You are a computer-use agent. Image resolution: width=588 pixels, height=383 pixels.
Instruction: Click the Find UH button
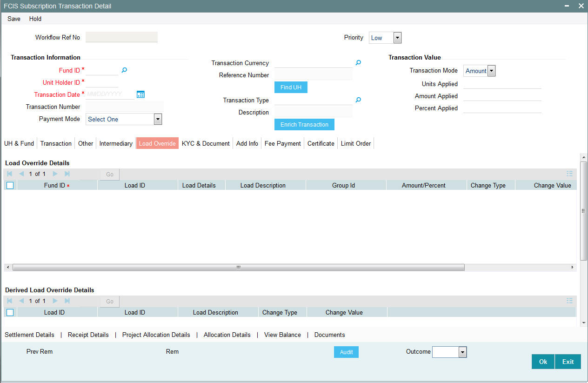click(x=291, y=87)
